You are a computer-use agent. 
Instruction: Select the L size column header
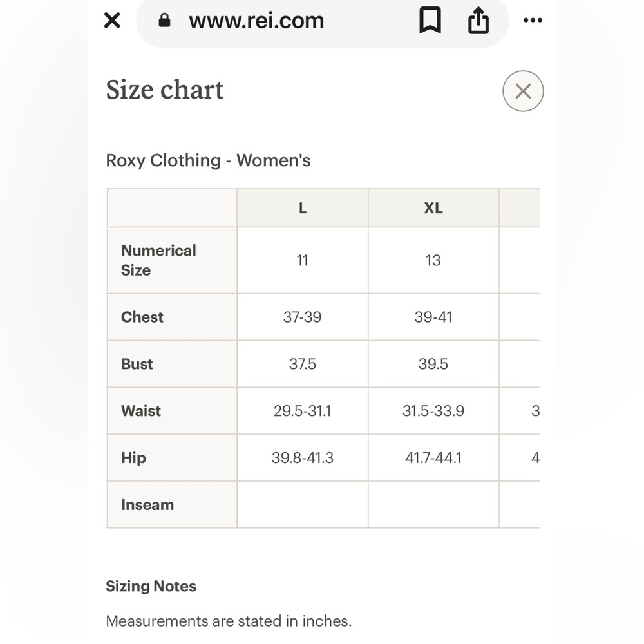pos(303,208)
